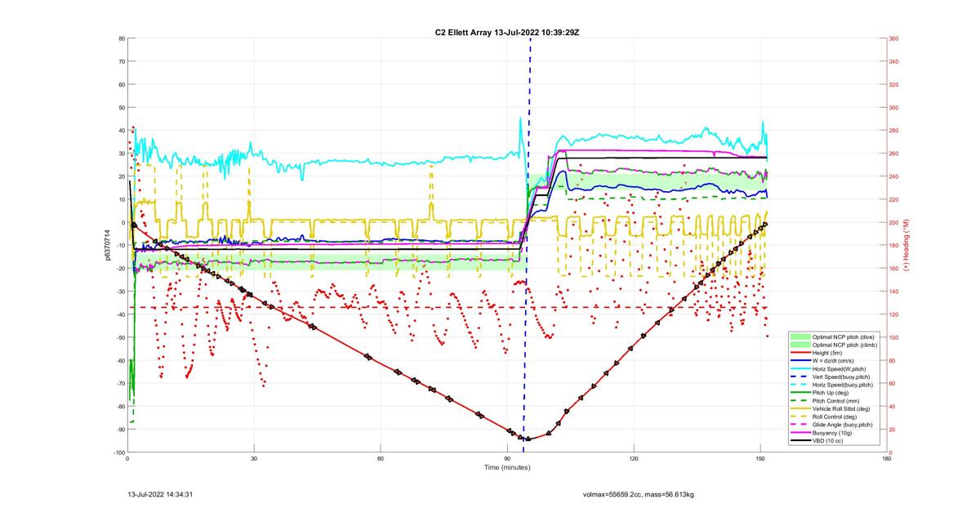Click right heading axis tick label '340'
The image size is (980, 508).
coord(895,61)
